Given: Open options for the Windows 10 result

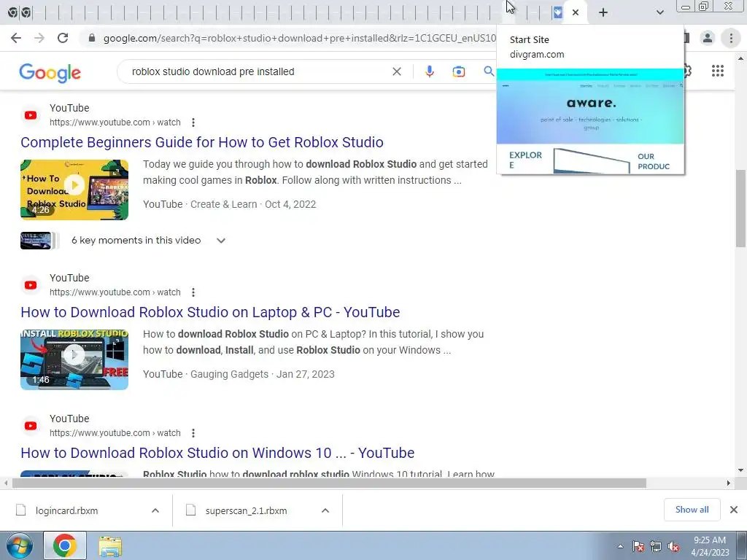Looking at the screenshot, I should [x=193, y=433].
